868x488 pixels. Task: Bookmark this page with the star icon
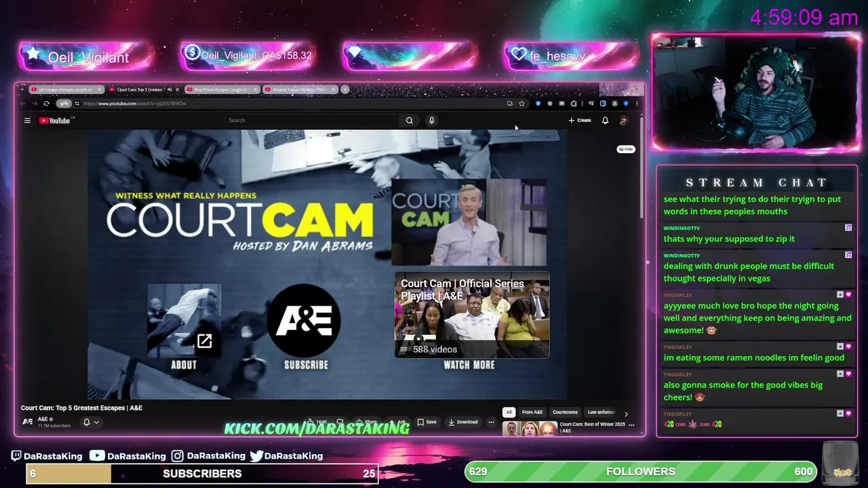click(521, 104)
